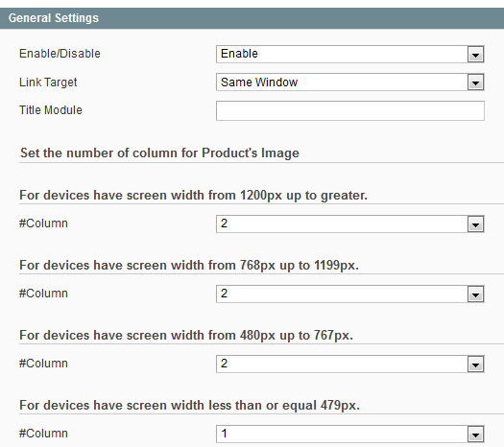Open the Enable/Disable dropdown arrow
Screen dimensions: 504x447
point(475,55)
